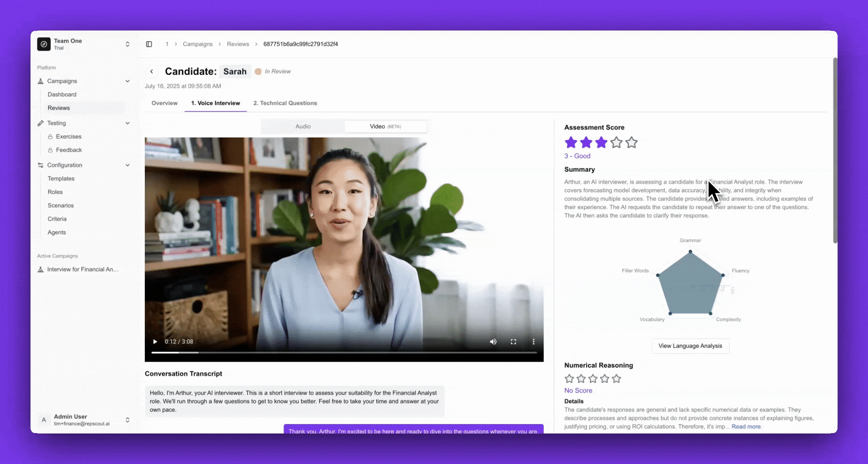868x464 pixels.
Task: Switch to 2. Technical Questions tab
Action: tap(285, 103)
